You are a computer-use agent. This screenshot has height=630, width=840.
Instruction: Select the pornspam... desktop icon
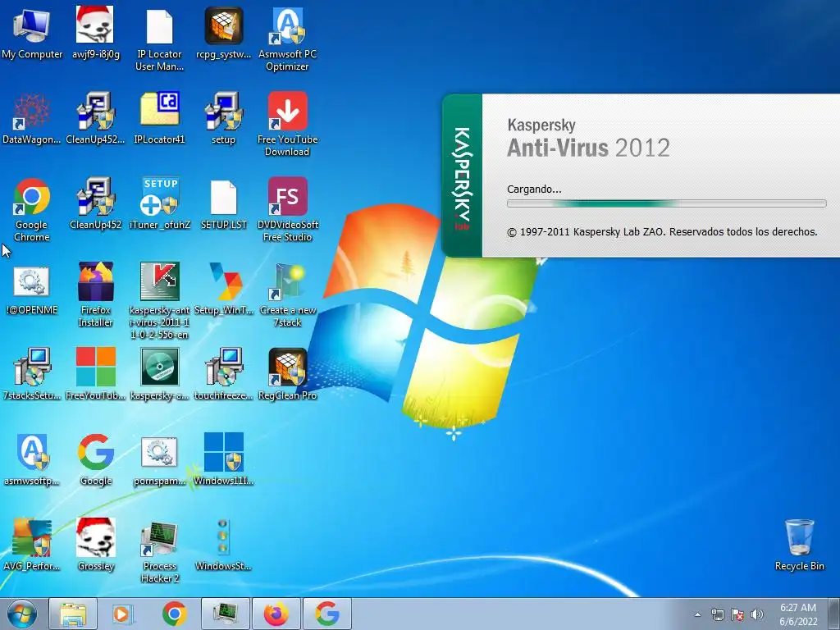pyautogui.click(x=159, y=459)
